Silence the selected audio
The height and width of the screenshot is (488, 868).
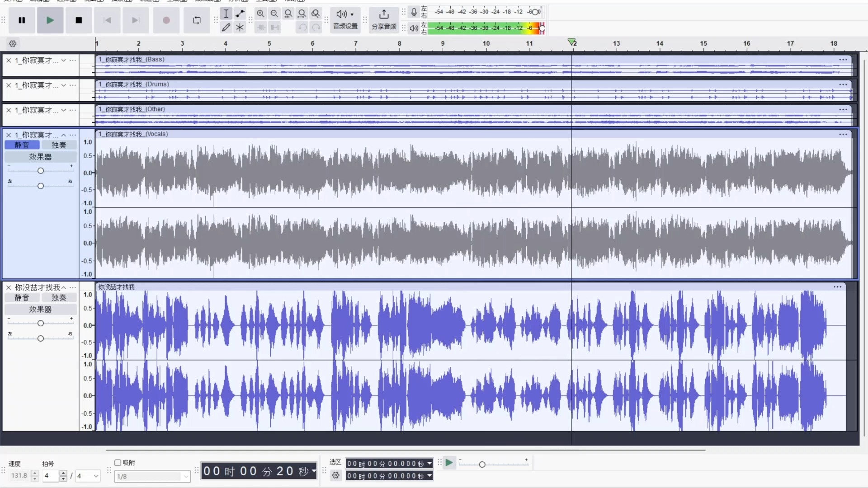(x=275, y=28)
